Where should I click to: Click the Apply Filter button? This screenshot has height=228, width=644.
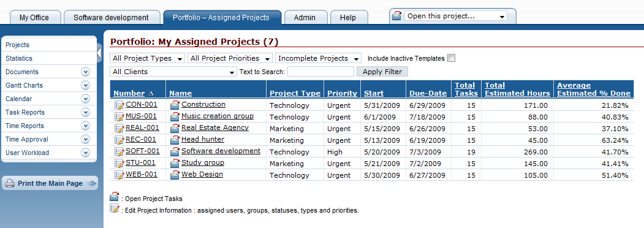coord(382,72)
